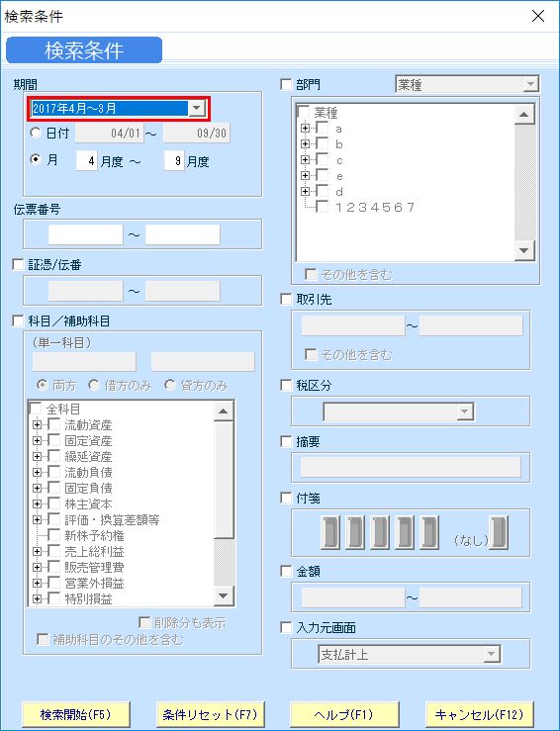Click the starting month field showing 4

[87, 161]
